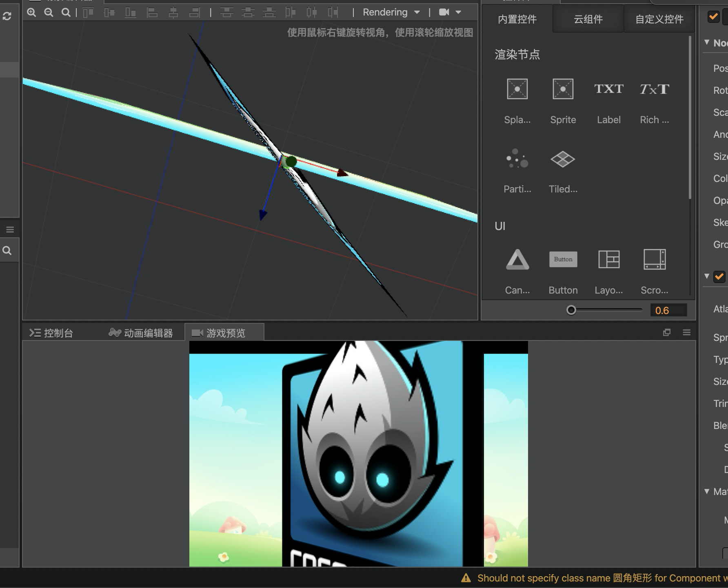Reset scene zoom with the plain magnifier
Viewport: 728px width, 588px height.
pyautogui.click(x=66, y=13)
